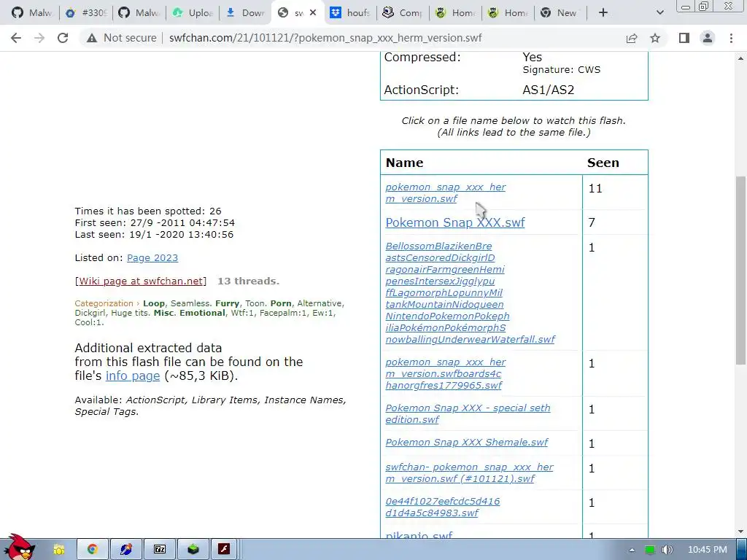Image resolution: width=747 pixels, height=560 pixels.
Task: Open the volume speaker tray icon
Action: 667,550
